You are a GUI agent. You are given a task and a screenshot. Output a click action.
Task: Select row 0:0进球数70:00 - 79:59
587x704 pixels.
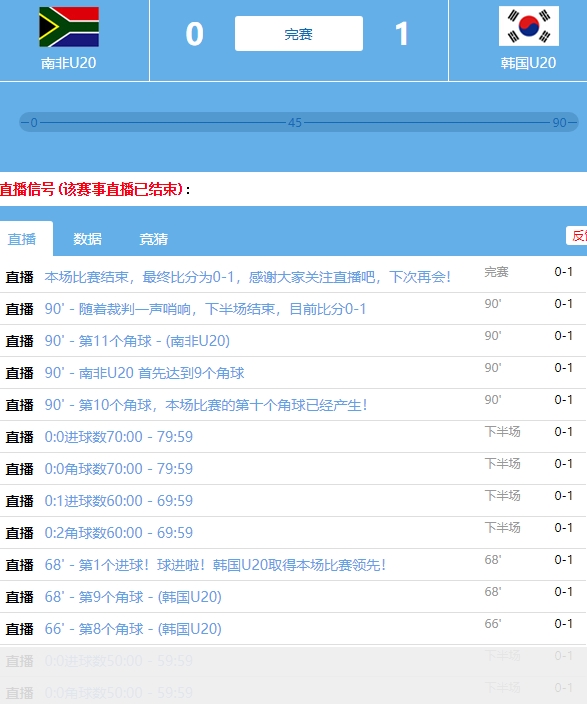coord(293,437)
